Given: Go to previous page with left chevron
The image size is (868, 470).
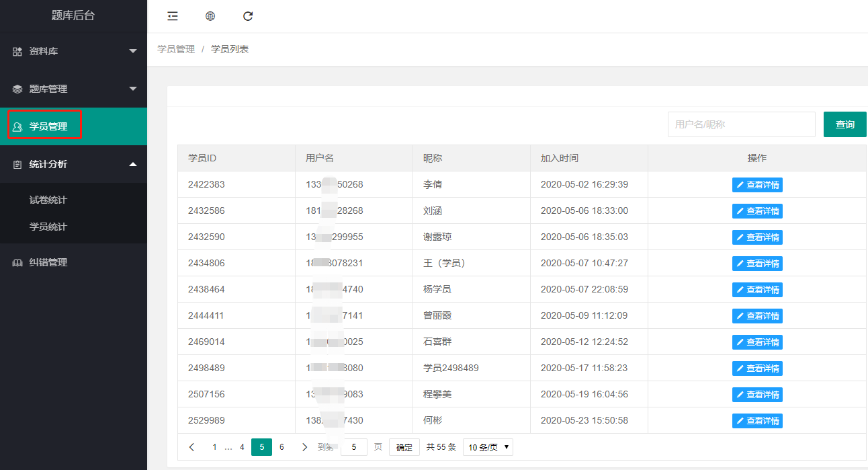Looking at the screenshot, I should click(192, 447).
